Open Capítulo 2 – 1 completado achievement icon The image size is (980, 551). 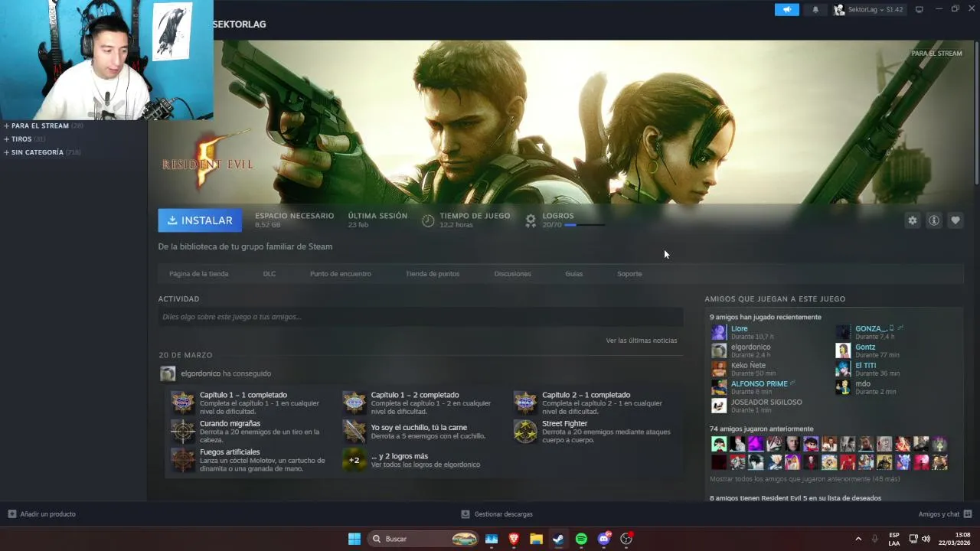point(525,403)
